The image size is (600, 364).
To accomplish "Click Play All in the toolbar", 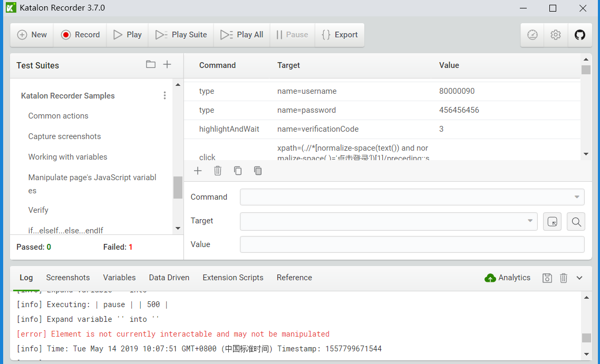I will (x=242, y=35).
